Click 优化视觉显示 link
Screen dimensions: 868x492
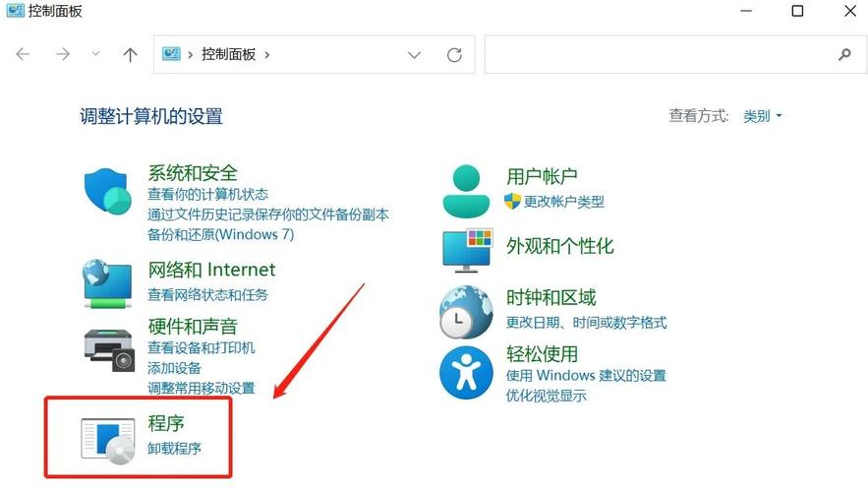click(546, 396)
